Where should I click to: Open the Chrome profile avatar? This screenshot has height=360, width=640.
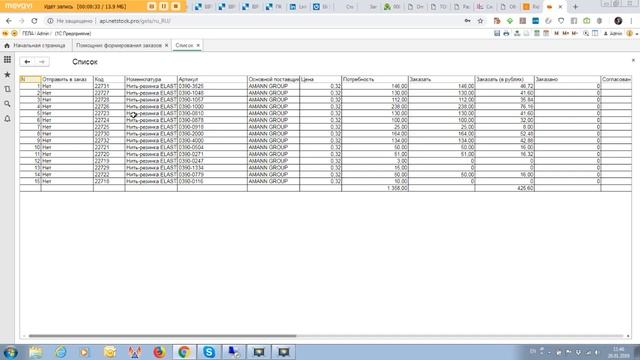618,21
